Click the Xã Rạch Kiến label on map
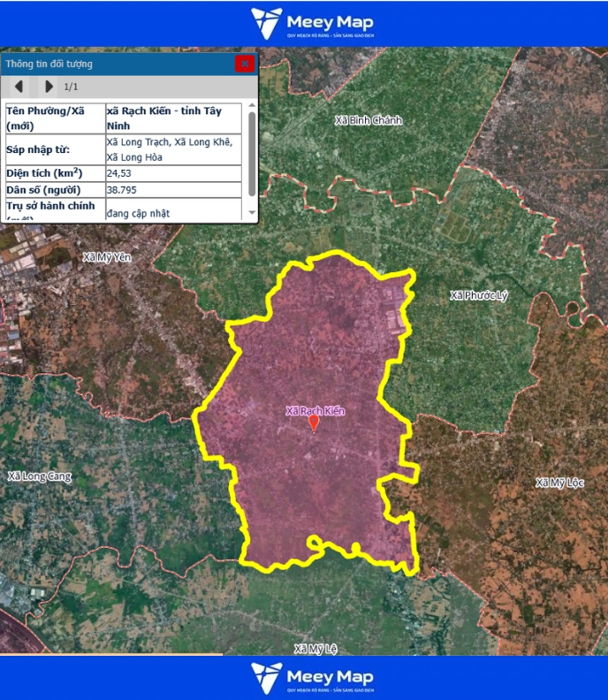608x700 pixels. [x=315, y=411]
